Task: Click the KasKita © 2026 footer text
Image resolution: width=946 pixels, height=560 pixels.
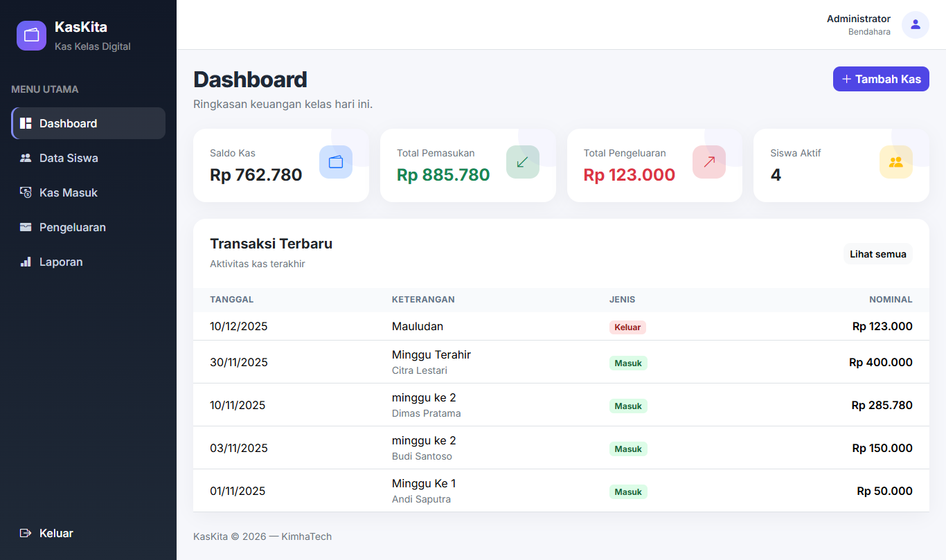Action: [262, 536]
